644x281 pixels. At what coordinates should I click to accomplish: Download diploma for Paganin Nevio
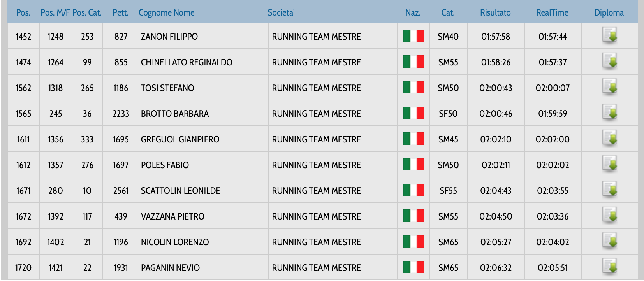[x=609, y=267]
